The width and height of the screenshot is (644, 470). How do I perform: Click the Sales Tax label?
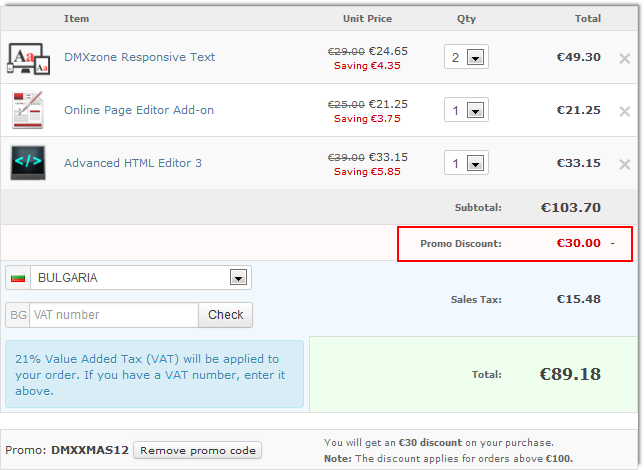(x=476, y=300)
